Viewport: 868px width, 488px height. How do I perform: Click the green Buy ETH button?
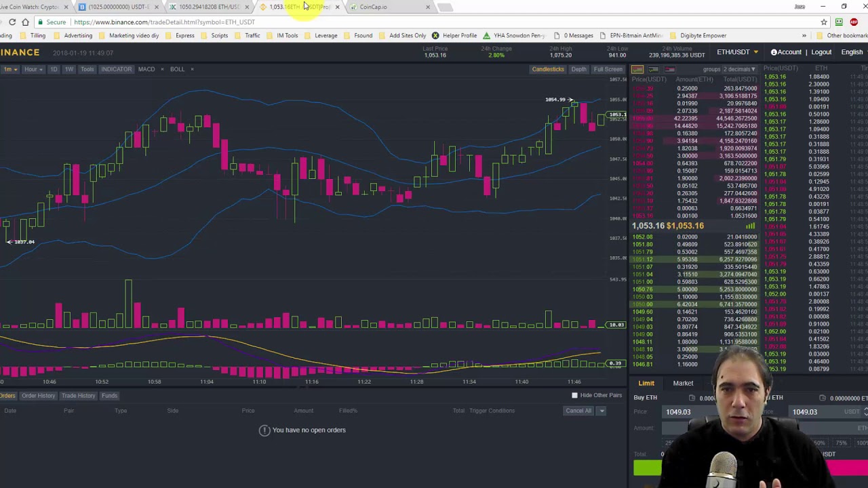(648, 468)
